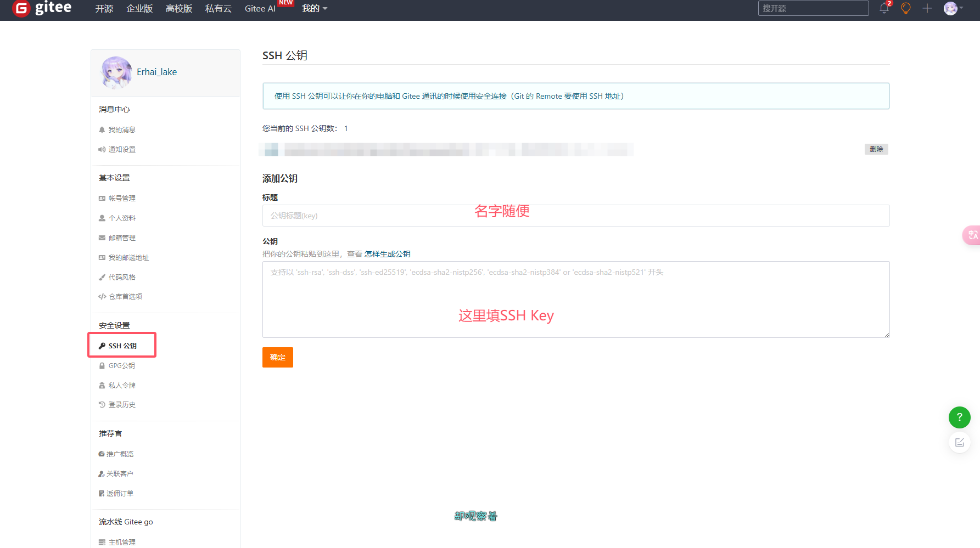Select GPG公钥 in the sidebar
The width and height of the screenshot is (980, 548).
click(x=121, y=366)
